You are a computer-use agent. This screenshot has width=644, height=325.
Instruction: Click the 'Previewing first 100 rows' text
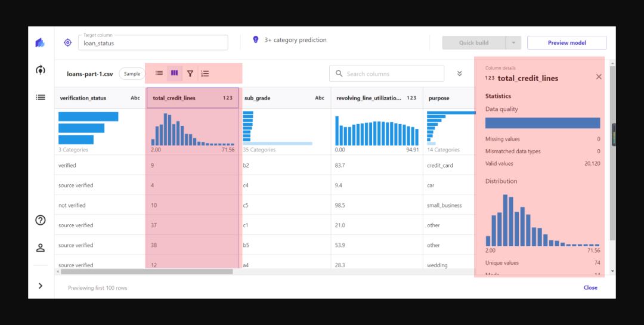click(x=98, y=288)
